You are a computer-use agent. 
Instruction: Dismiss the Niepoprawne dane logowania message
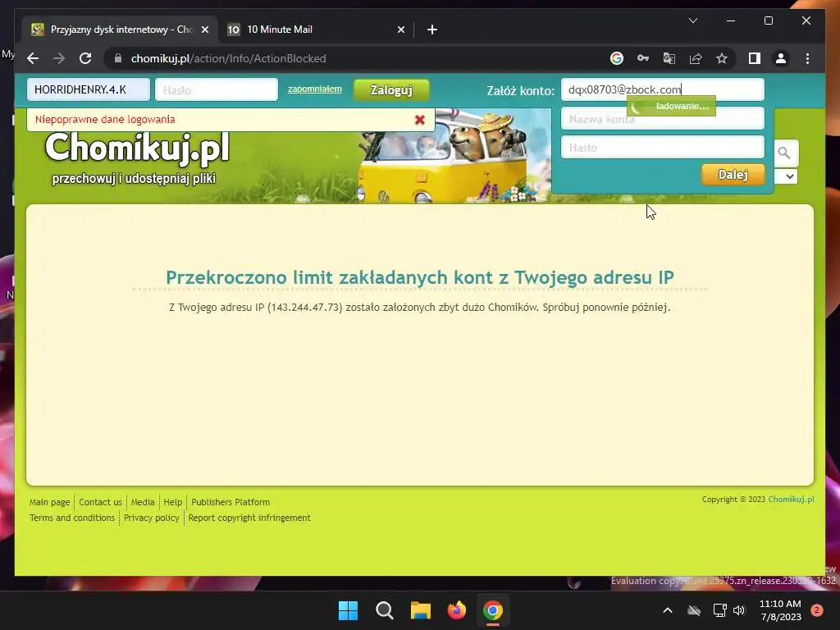[x=419, y=120]
